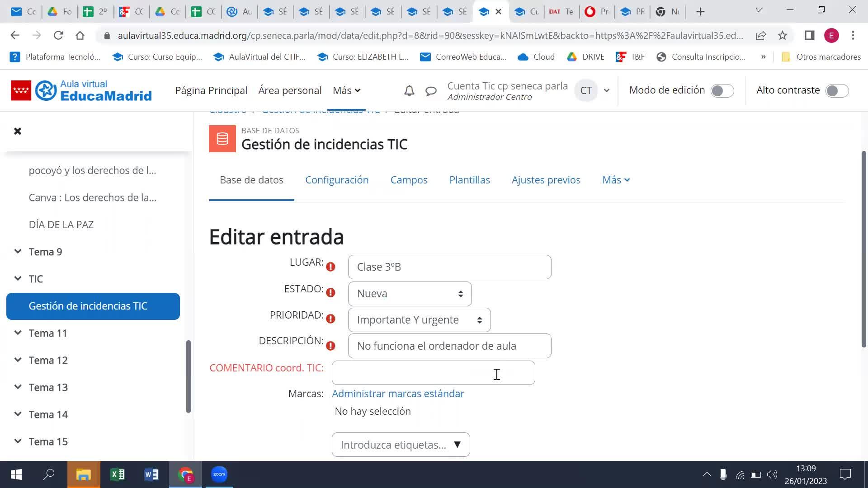Click required field icon next to LUGAR
Image resolution: width=868 pixels, height=488 pixels.
[330, 267]
